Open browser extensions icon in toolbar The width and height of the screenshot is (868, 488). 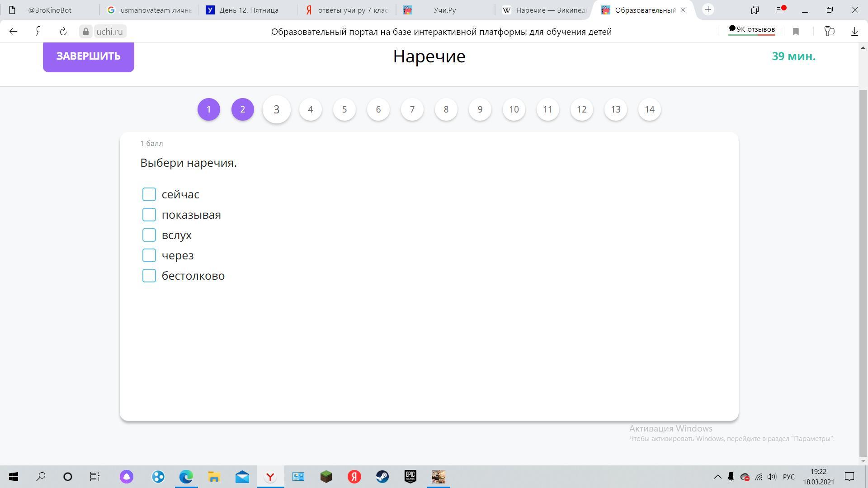point(829,31)
